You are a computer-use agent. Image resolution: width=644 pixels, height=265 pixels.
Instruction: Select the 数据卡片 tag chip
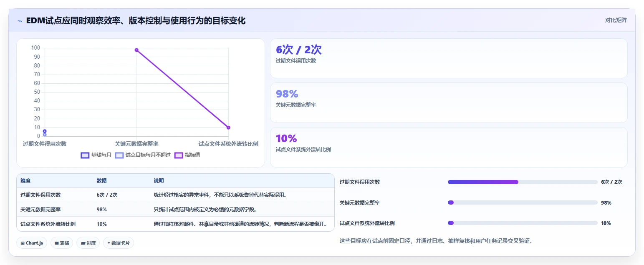tap(119, 243)
